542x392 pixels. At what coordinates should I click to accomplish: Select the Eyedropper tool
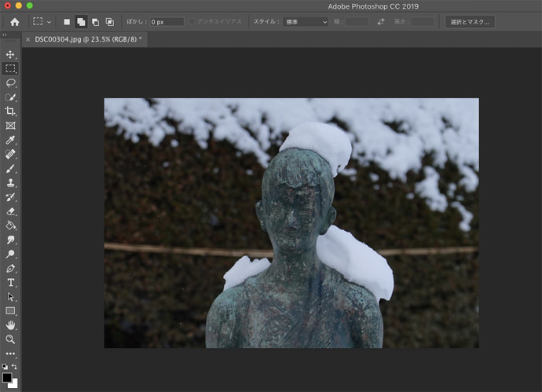pos(10,140)
